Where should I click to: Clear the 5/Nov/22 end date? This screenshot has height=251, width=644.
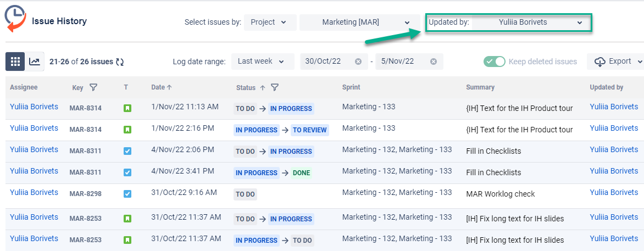tap(434, 62)
